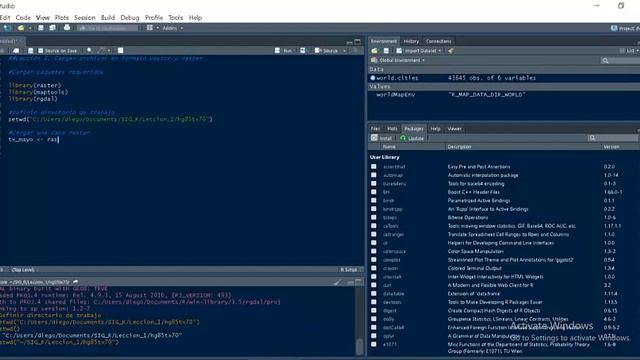Click the Save icon in the main toolbar
The width and height of the screenshot is (640, 360).
coord(41,28)
